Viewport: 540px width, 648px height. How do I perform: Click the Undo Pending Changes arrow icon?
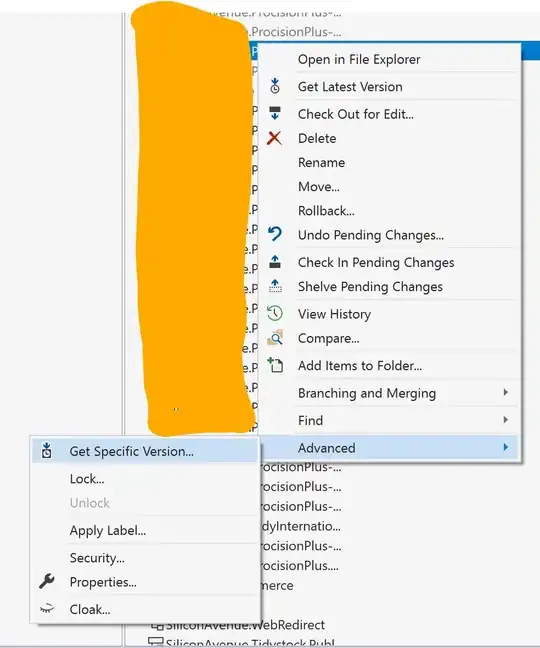[275, 234]
